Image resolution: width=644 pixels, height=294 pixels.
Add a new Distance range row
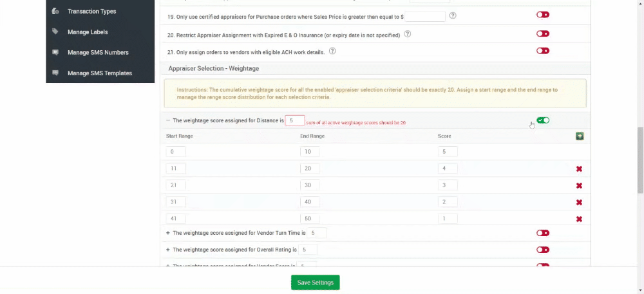pos(580,136)
